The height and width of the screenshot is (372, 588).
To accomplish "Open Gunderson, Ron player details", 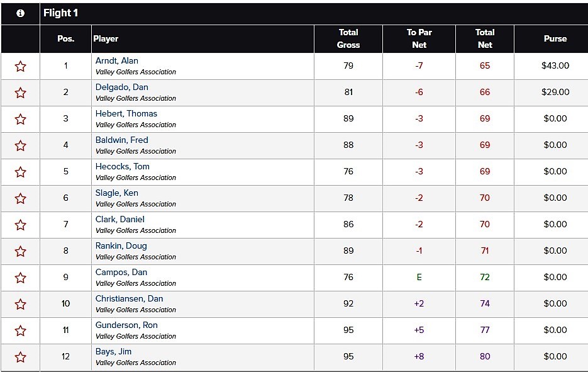I will point(126,325).
